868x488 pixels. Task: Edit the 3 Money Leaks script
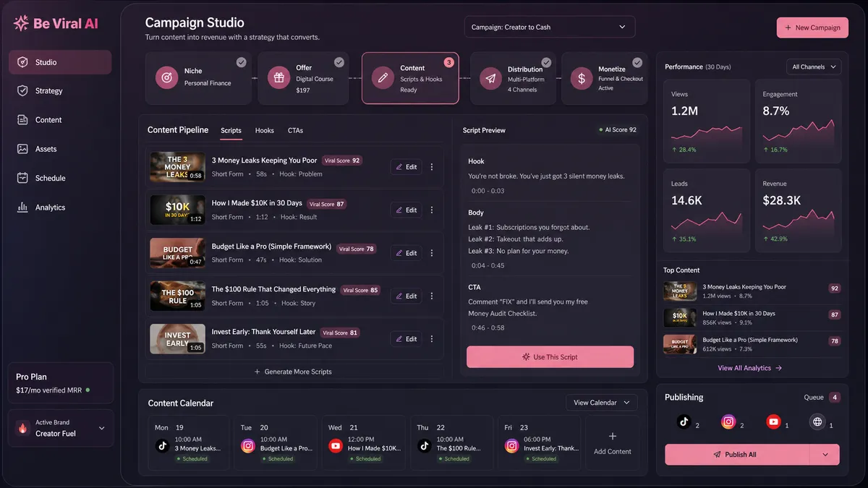(x=406, y=167)
